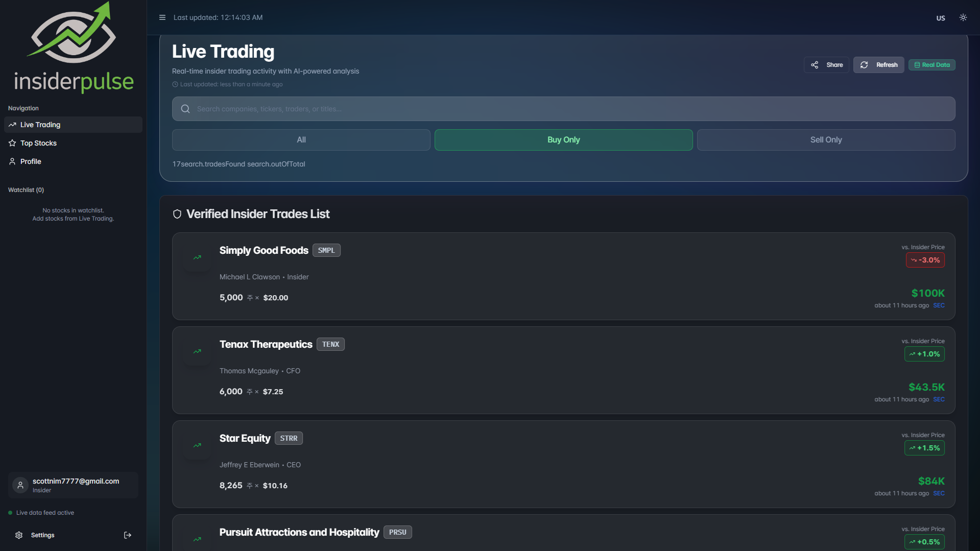This screenshot has width=980, height=551.
Task: Open the hamburger navigation menu
Action: (162, 17)
